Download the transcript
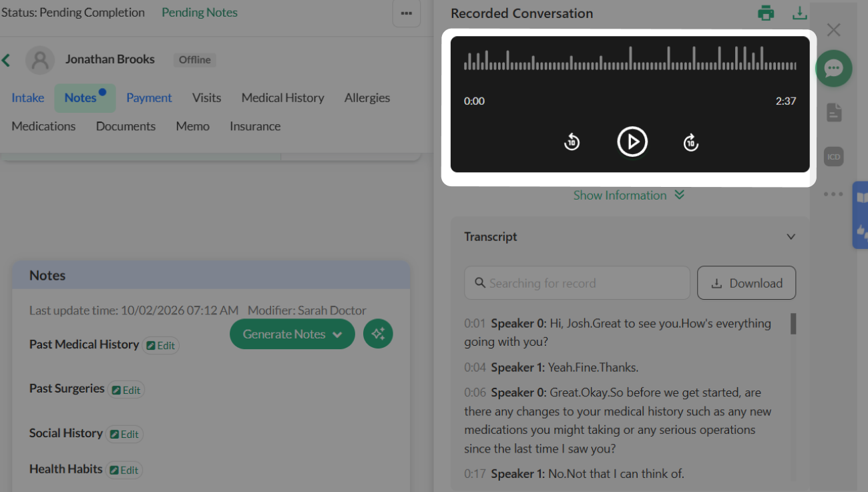 tap(746, 283)
